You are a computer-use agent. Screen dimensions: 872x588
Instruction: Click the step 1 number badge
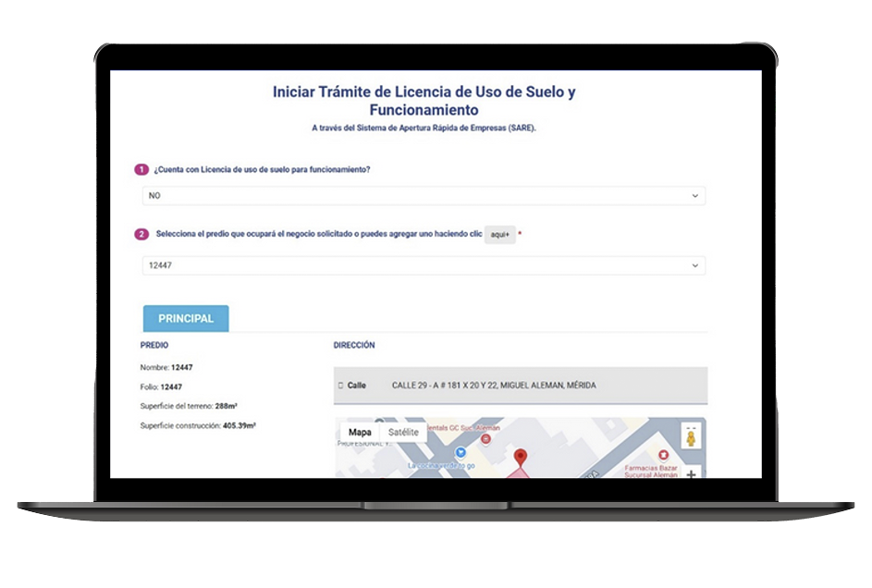[x=141, y=169]
